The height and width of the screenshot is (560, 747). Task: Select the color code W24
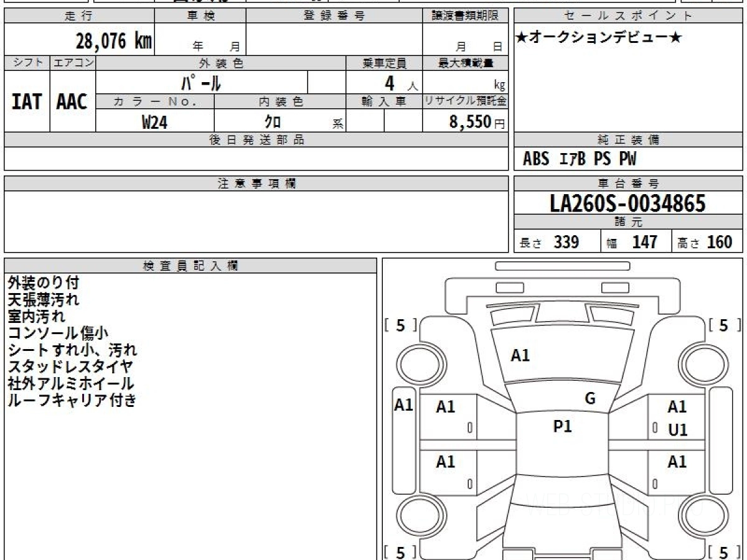[154, 122]
